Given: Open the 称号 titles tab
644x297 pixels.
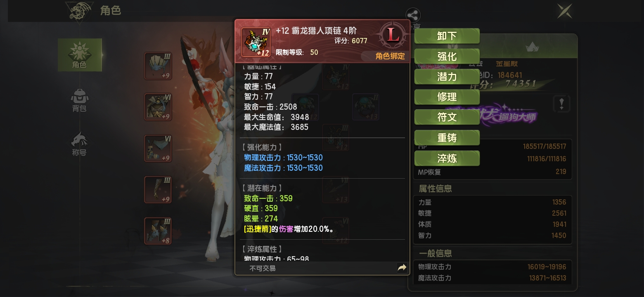Looking at the screenshot, I should coord(79,144).
